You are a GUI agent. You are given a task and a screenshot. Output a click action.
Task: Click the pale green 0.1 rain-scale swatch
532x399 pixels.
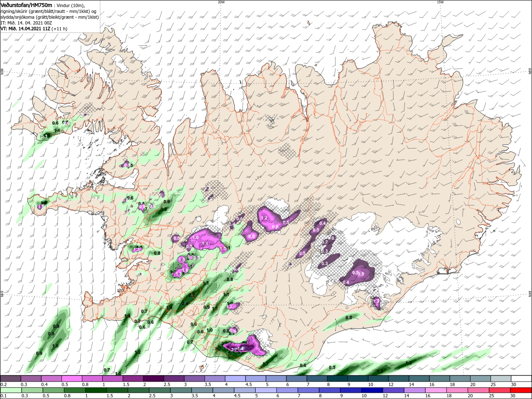click(11, 390)
